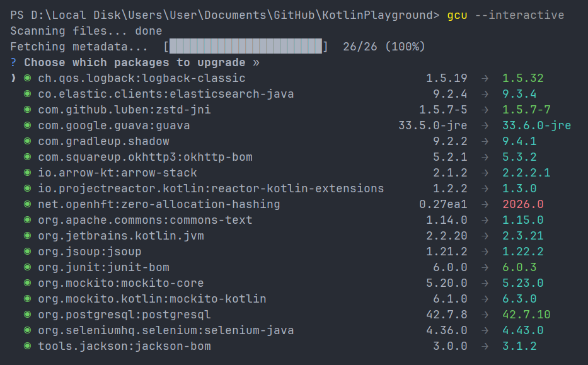
Task: Toggle the selenium-java selection circle
Action: pyautogui.click(x=27, y=330)
